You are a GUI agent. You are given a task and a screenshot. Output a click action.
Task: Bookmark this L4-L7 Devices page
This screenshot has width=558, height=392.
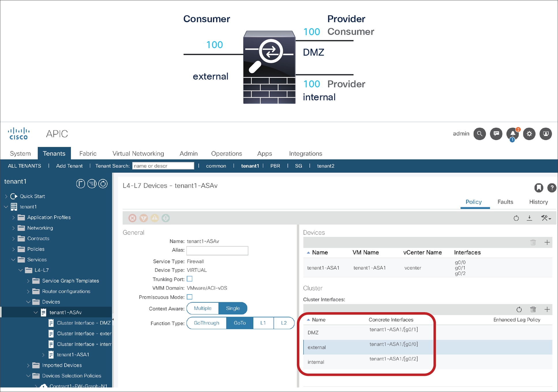coord(538,188)
